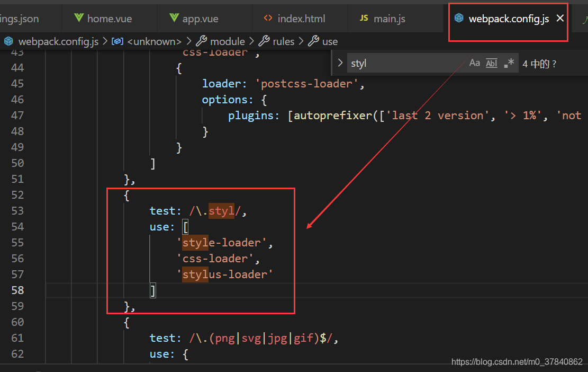This screenshot has height=372, width=588.
Task: Click the 'style-loader' string on line 55
Action: point(222,243)
